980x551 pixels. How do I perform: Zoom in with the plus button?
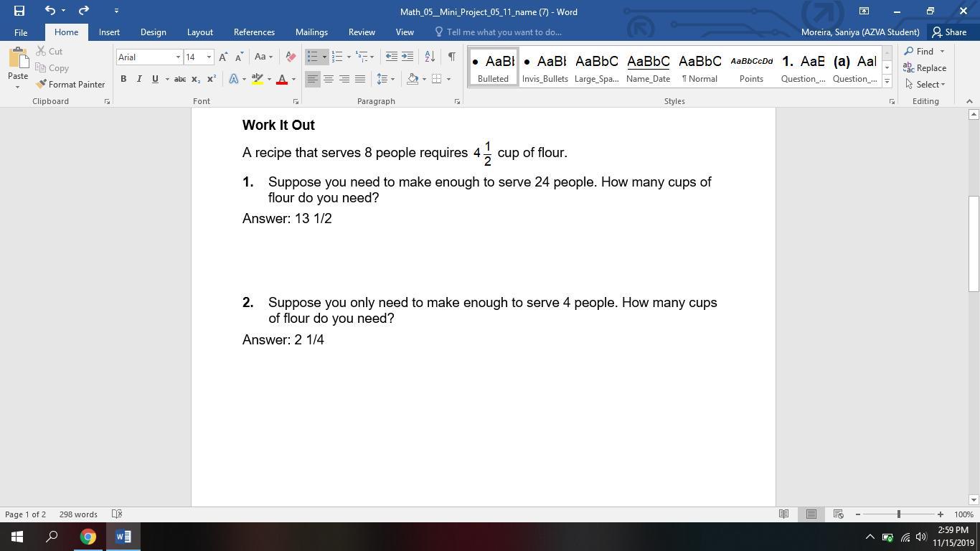coord(941,514)
